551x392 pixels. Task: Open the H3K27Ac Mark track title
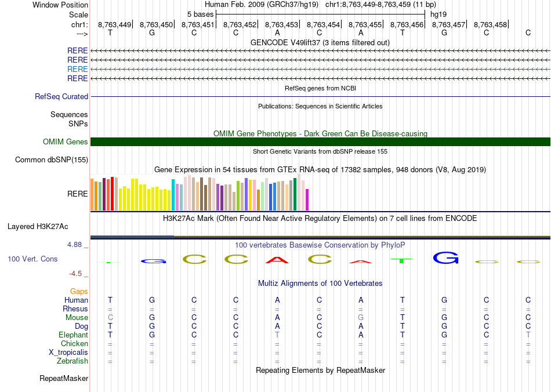click(320, 219)
